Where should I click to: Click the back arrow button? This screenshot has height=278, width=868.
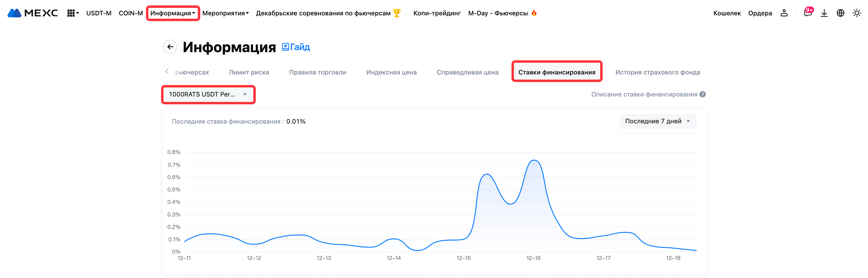(170, 47)
